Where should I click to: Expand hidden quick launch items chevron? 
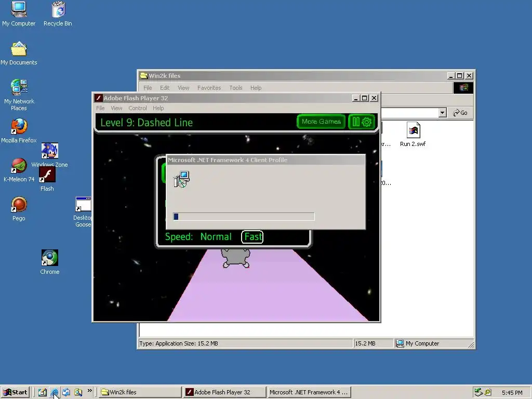(x=89, y=391)
